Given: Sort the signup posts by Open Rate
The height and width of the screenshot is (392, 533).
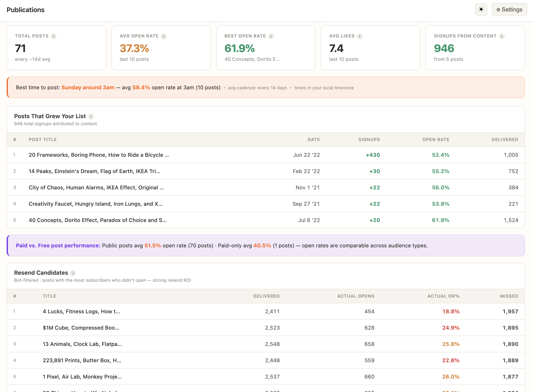Looking at the screenshot, I should pos(436,140).
